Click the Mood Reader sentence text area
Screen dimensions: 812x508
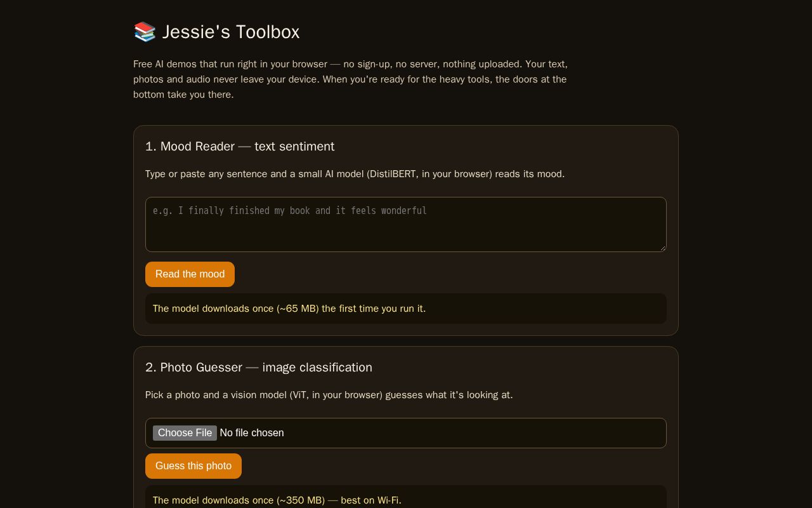pyautogui.click(x=406, y=224)
